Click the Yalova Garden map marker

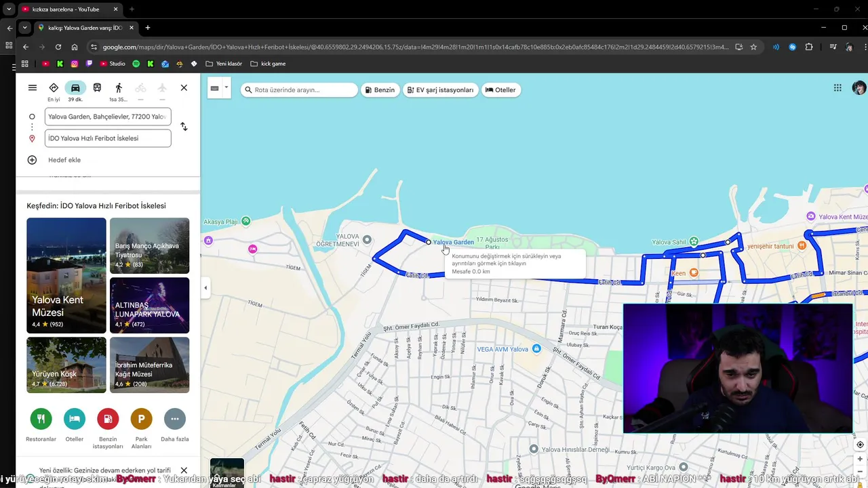point(428,242)
